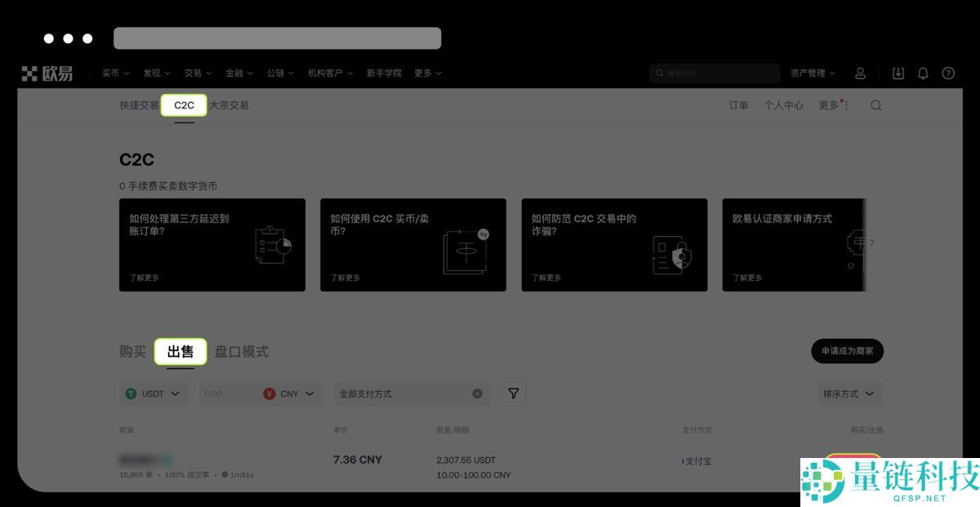Open the 金融 dropdown menu
The height and width of the screenshot is (507, 980).
[238, 73]
